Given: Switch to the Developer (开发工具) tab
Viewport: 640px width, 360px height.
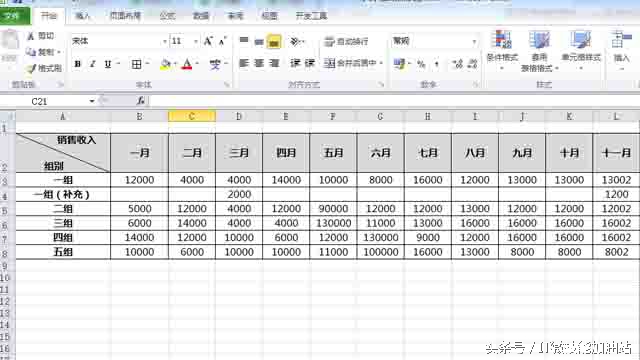Looking at the screenshot, I should point(311,16).
